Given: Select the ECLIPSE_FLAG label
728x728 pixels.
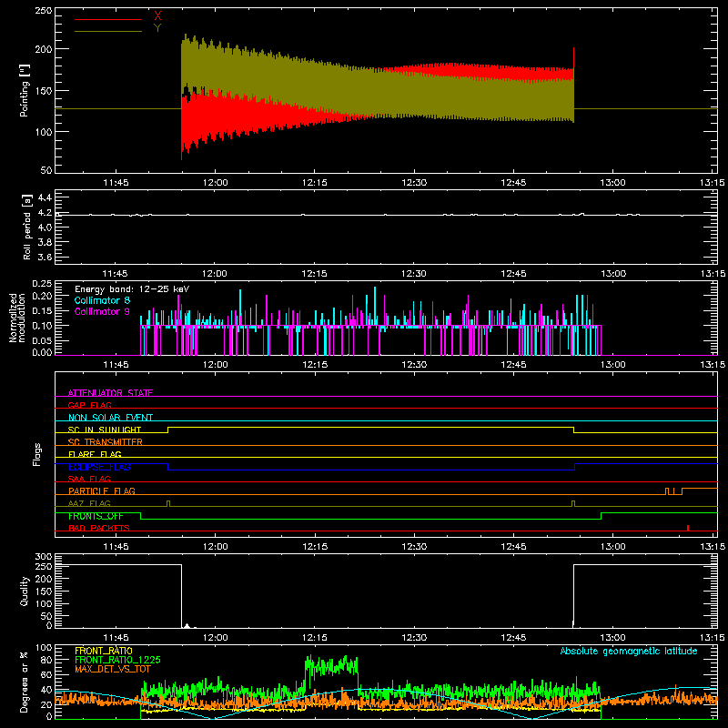Looking at the screenshot, I should tap(99, 467).
